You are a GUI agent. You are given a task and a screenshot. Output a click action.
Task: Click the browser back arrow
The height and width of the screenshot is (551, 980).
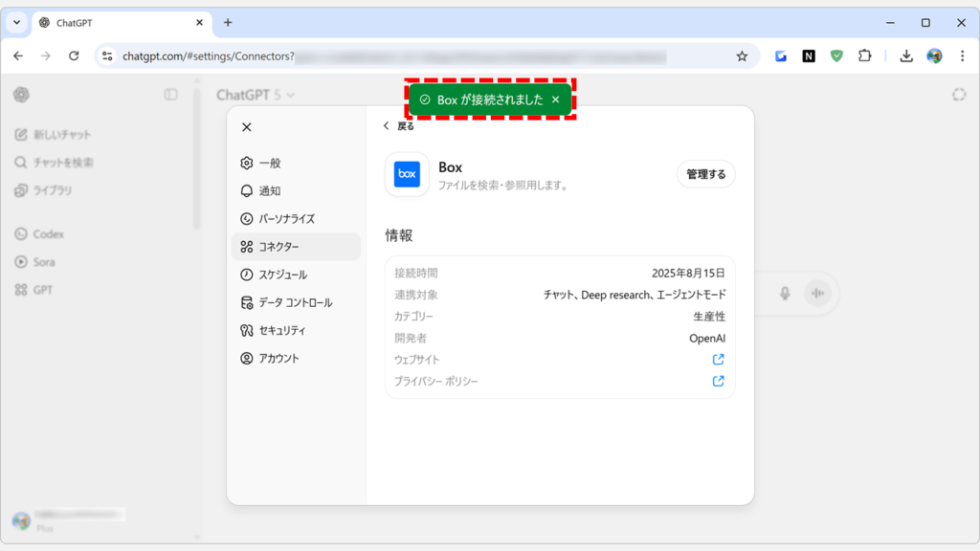[x=18, y=56]
